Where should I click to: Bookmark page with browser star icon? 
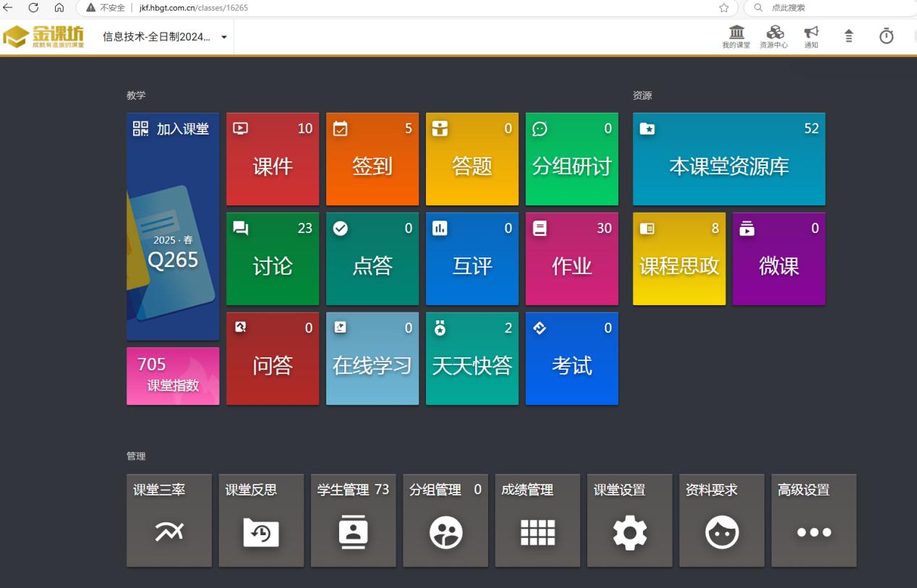(x=723, y=8)
